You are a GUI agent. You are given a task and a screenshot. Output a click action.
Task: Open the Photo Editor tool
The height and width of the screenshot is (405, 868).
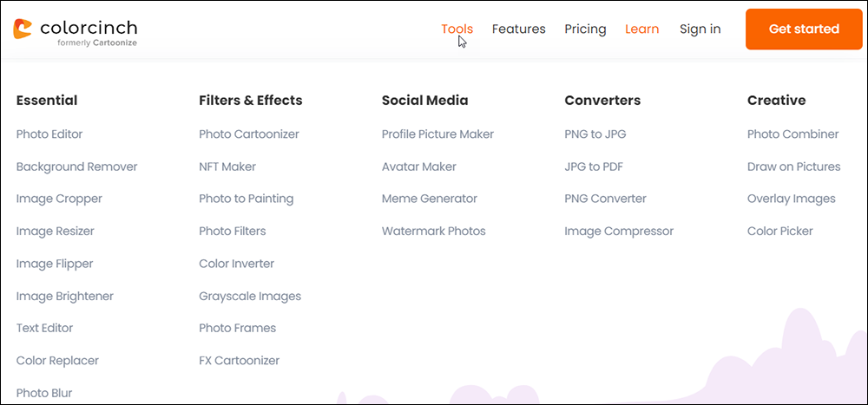49,134
